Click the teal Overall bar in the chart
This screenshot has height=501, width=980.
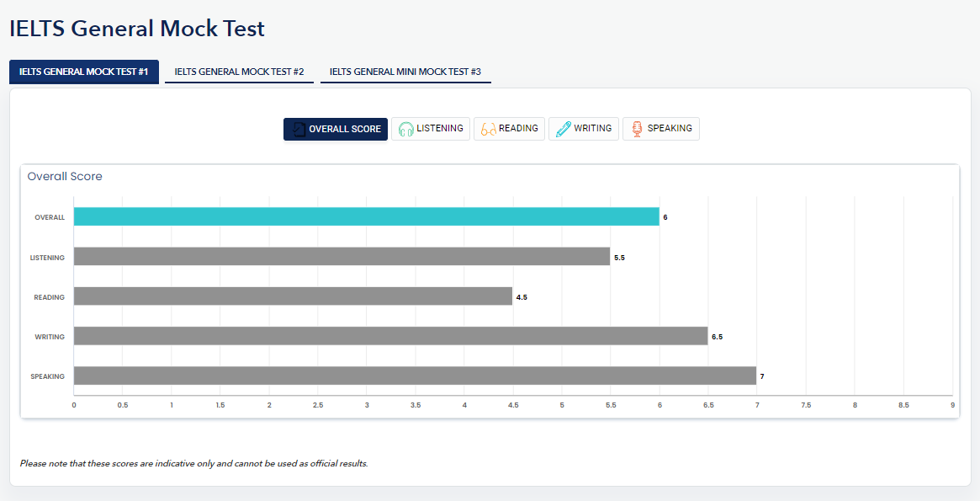[x=366, y=216]
